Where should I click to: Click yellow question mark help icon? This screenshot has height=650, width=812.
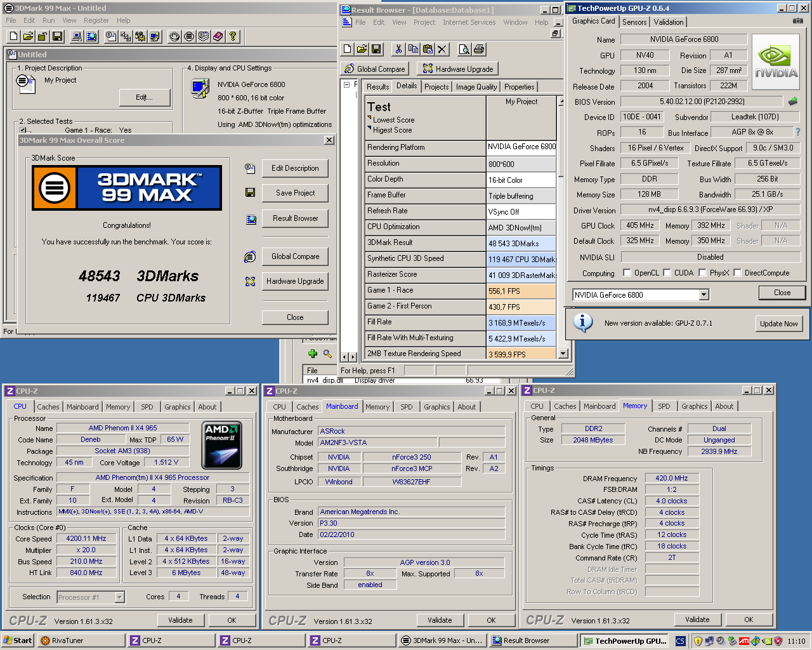(x=233, y=36)
